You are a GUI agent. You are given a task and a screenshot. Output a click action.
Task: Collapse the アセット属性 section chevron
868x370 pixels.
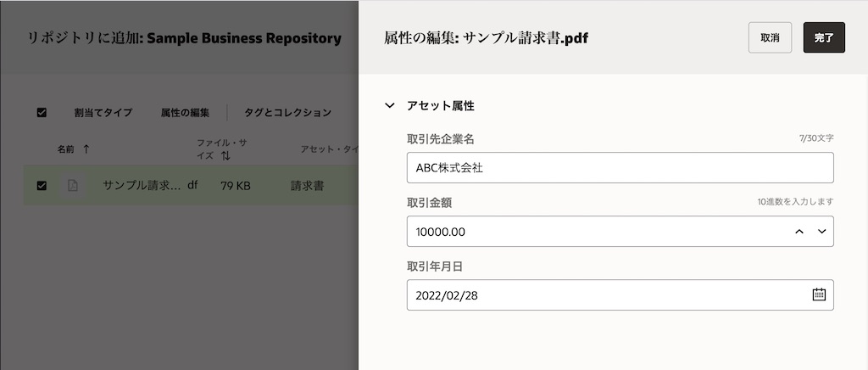(x=390, y=106)
